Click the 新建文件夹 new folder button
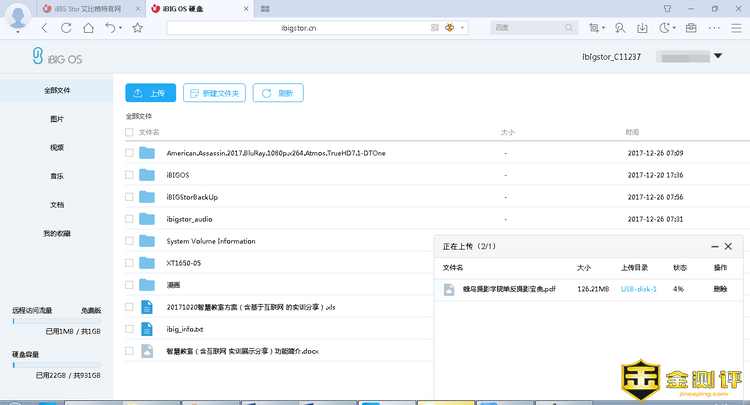The width and height of the screenshot is (750, 405). (x=213, y=93)
